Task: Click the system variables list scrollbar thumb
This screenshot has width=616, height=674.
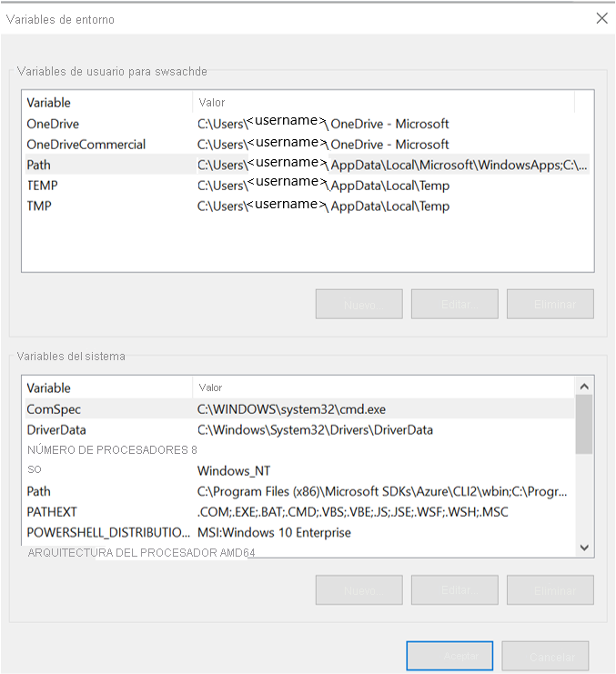Action: 585,424
